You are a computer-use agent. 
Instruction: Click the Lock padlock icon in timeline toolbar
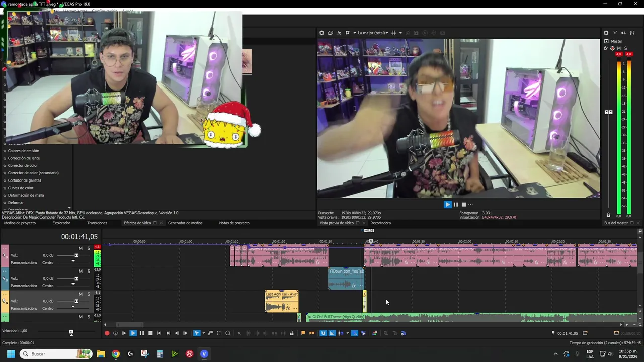292,333
